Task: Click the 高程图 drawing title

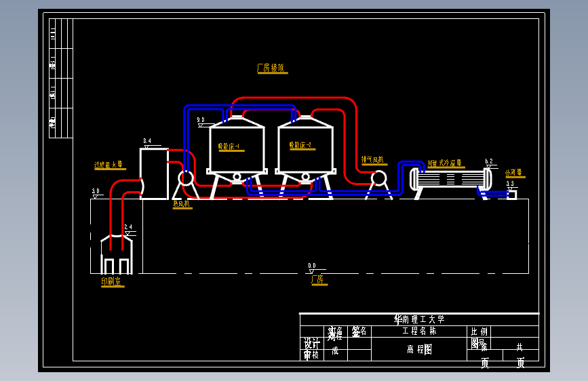Action: point(419,350)
